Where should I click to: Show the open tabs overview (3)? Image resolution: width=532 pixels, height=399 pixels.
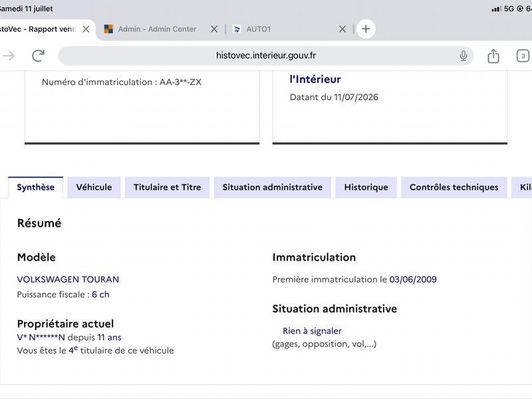[x=523, y=56]
